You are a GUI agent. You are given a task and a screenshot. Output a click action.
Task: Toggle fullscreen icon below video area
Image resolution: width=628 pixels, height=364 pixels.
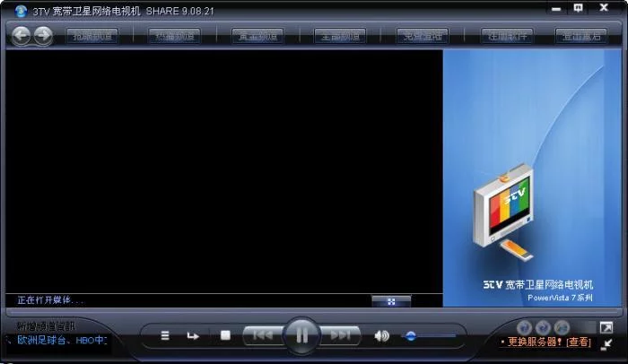(391, 301)
